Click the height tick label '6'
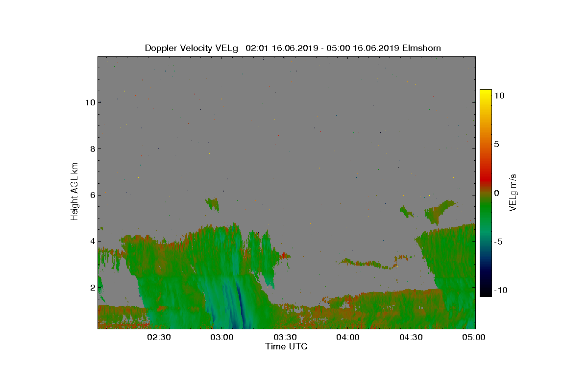This screenshot has height=392, width=588. 92,195
